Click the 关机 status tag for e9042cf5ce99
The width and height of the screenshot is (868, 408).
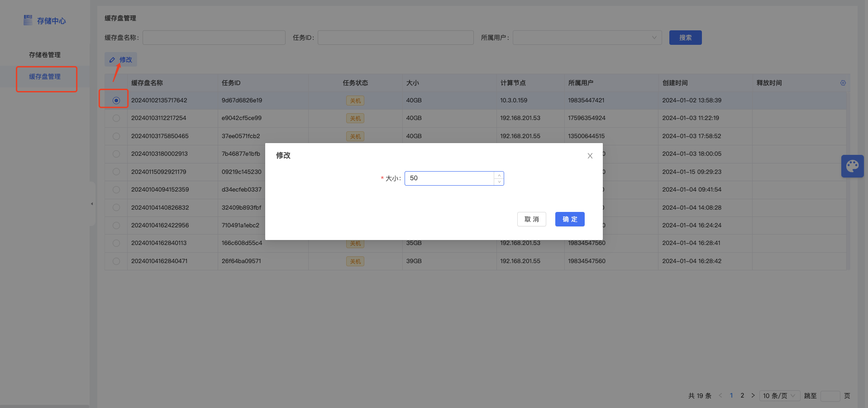(355, 118)
